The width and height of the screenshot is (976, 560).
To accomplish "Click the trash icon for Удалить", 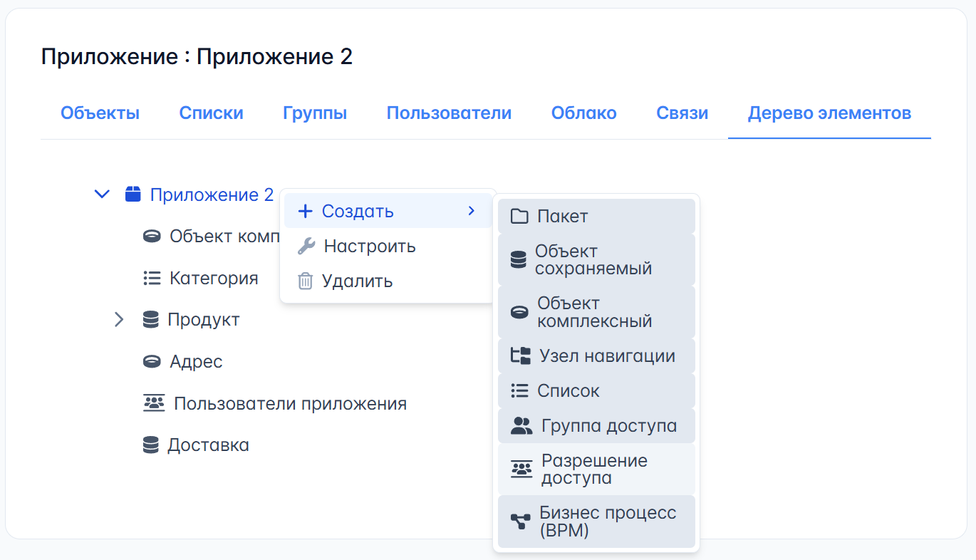I will [x=305, y=281].
